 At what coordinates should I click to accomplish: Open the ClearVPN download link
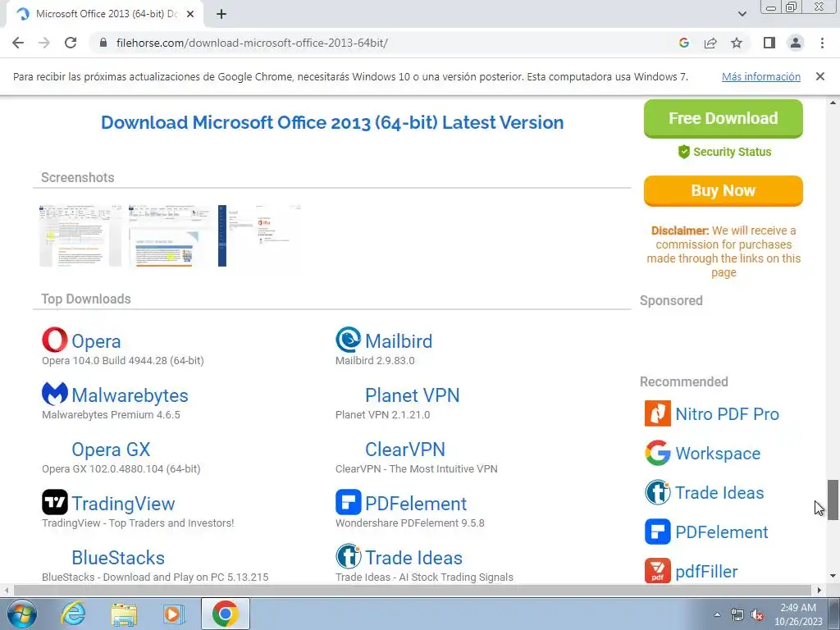(405, 450)
